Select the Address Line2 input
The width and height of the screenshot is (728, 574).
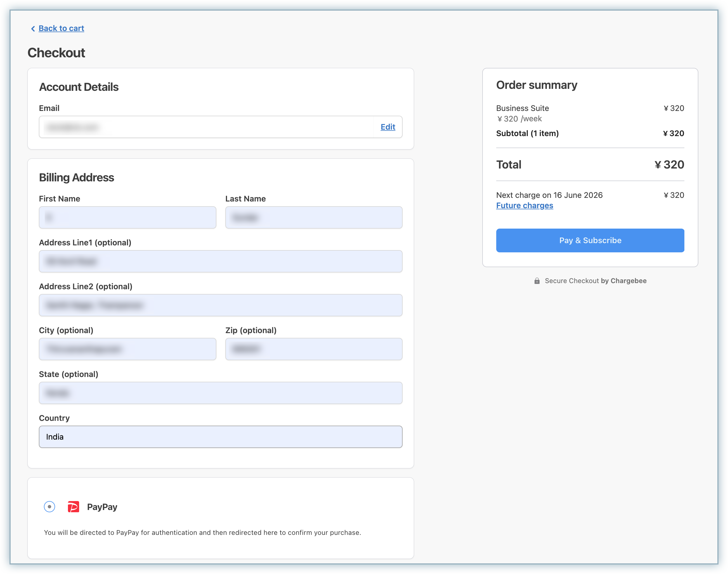pos(221,305)
